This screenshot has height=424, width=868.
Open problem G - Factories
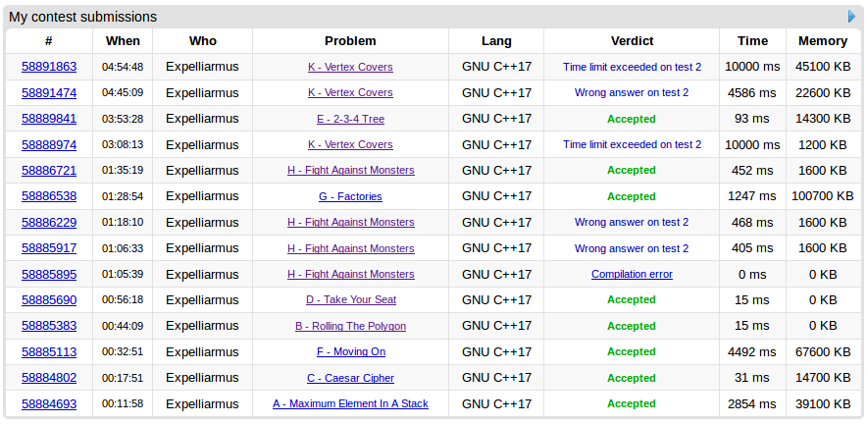(350, 196)
